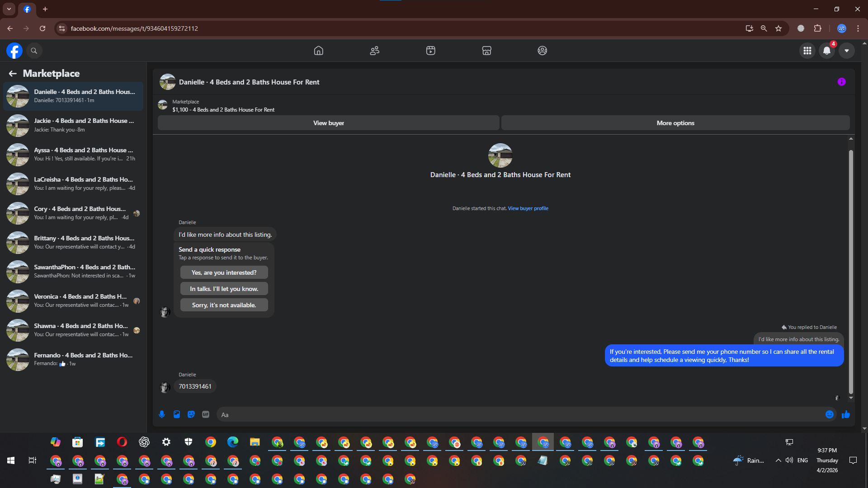Open the Facebook home logo
The image size is (868, 488).
click(x=14, y=51)
